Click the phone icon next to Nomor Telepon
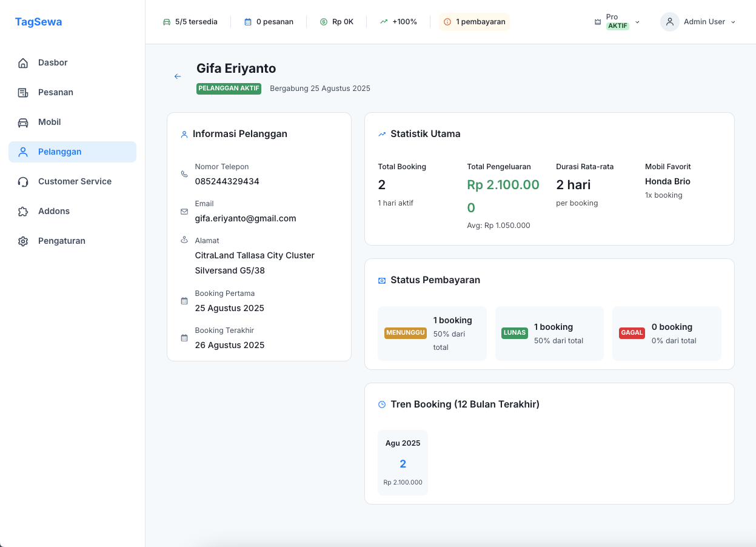 tap(184, 174)
